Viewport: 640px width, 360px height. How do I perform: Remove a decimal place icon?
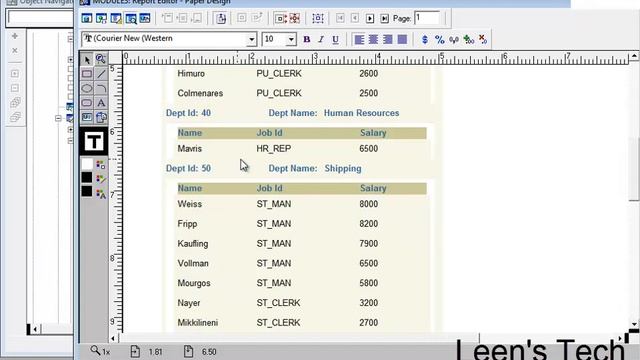pyautogui.click(x=483, y=40)
